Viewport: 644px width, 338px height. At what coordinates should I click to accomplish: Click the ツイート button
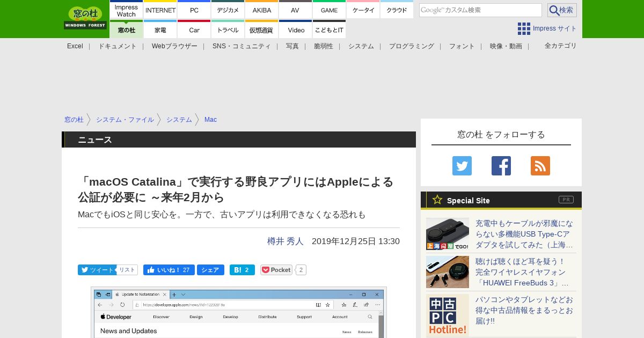click(97, 270)
